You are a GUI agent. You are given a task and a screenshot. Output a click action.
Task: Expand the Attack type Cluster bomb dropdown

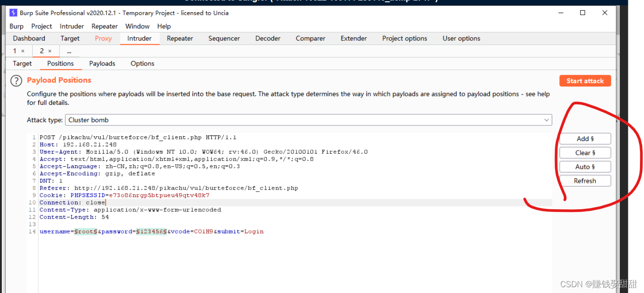pyautogui.click(x=309, y=120)
